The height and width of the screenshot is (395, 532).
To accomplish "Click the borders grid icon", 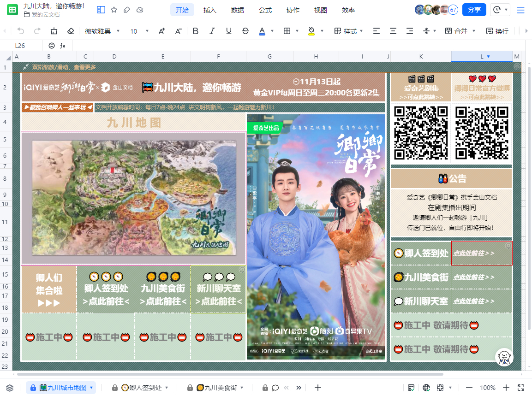I will 287,31.
